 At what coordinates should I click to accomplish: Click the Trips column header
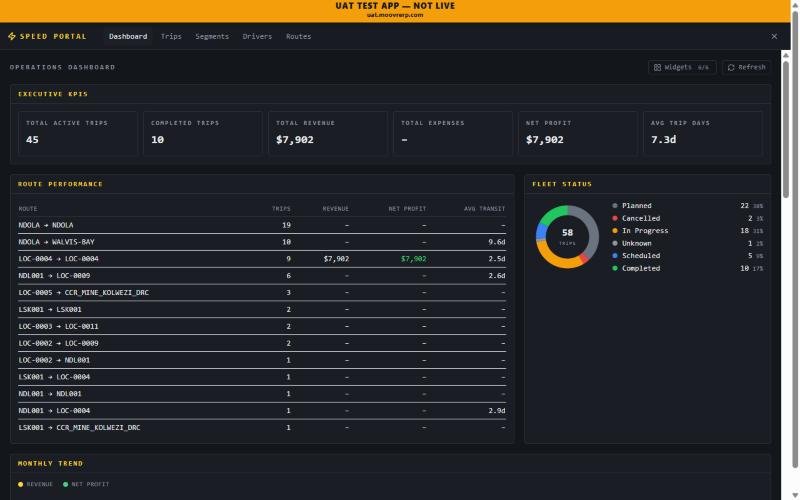click(x=281, y=209)
